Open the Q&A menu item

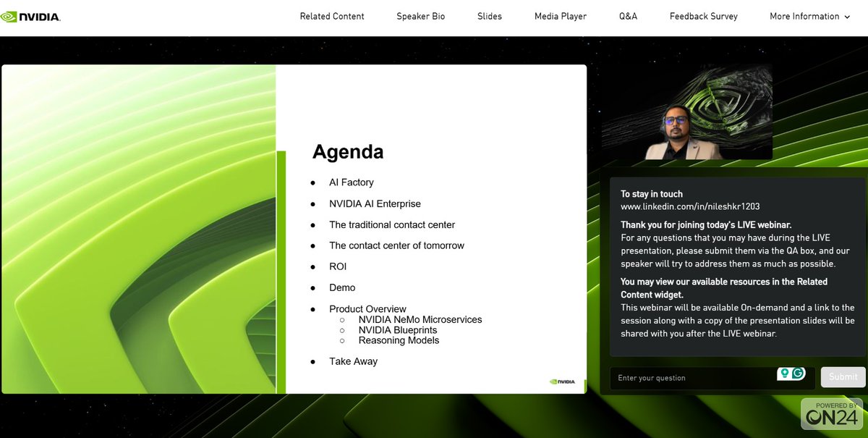tap(629, 16)
